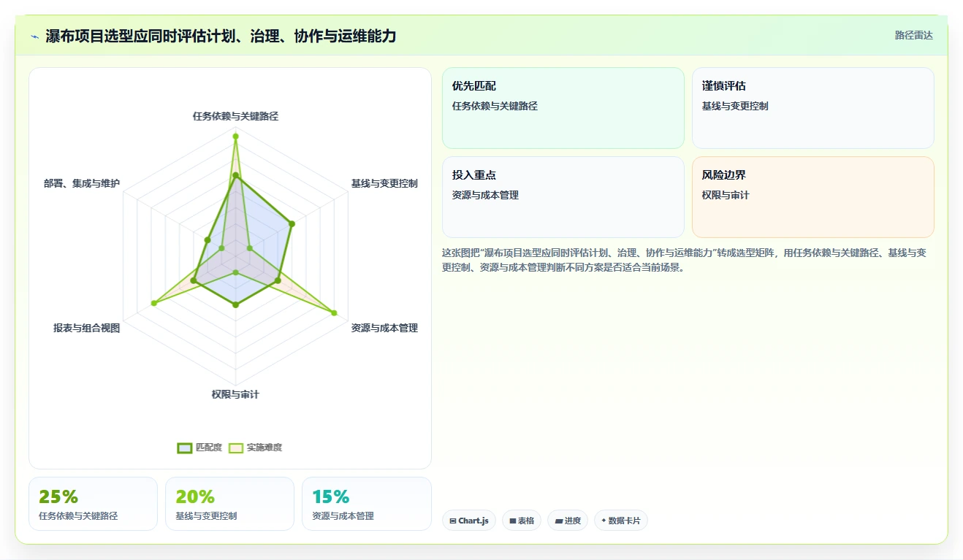Open the 优先匹配 card
Viewport: 963px width, 560px height.
point(563,108)
